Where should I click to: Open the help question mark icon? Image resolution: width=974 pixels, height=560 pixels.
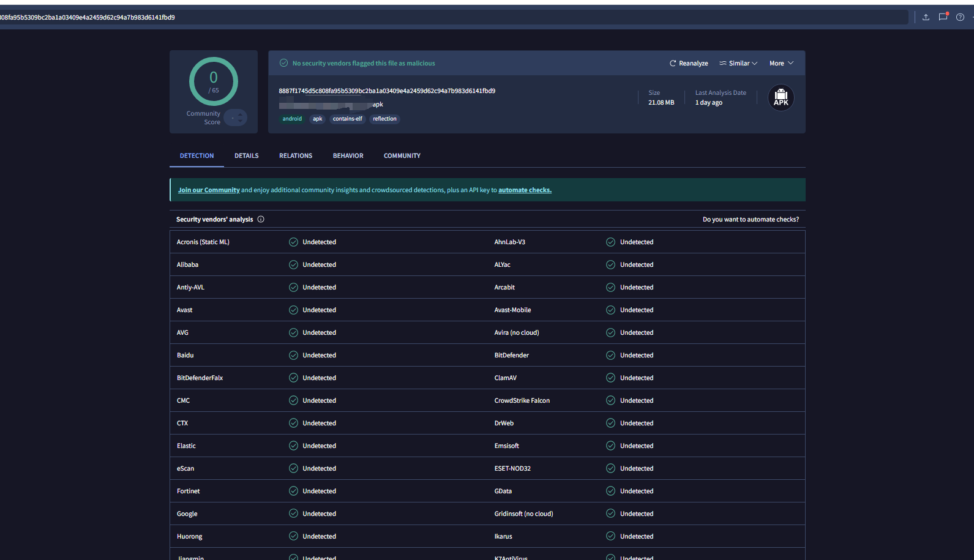(x=960, y=17)
